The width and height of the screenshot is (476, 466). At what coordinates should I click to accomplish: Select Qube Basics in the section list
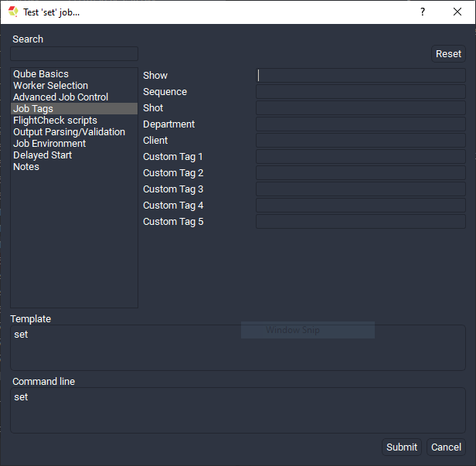coord(41,74)
